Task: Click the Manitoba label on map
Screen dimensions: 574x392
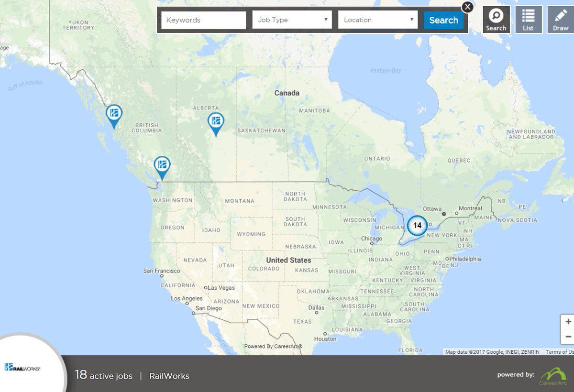Action: [x=314, y=110]
